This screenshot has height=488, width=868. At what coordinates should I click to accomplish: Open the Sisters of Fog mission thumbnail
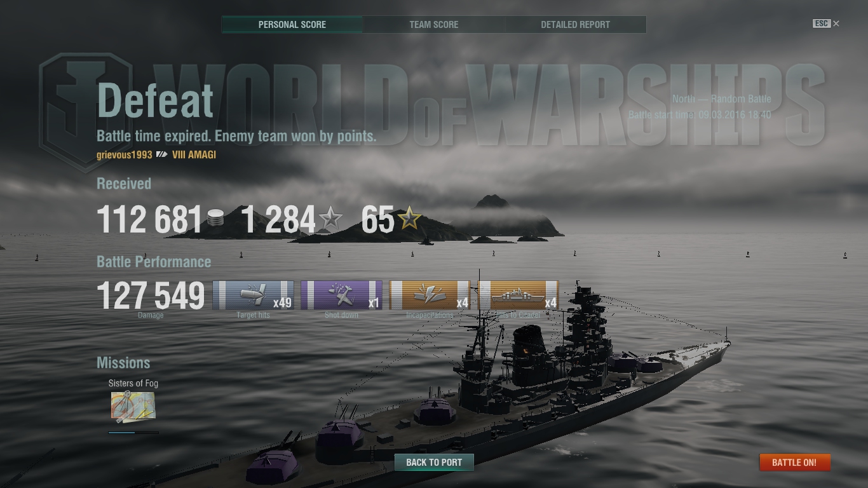[x=133, y=407]
